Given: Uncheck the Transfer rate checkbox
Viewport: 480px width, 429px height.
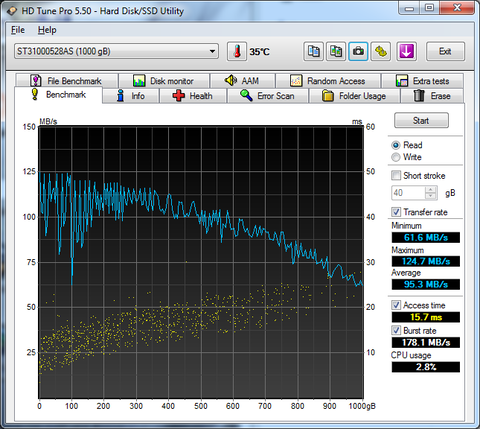Looking at the screenshot, I should tap(396, 212).
